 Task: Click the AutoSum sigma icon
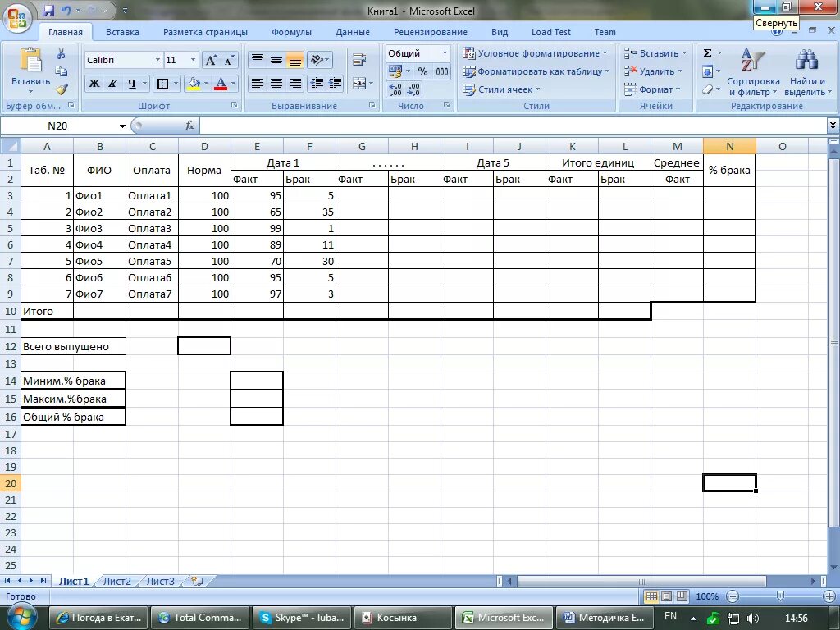point(708,53)
